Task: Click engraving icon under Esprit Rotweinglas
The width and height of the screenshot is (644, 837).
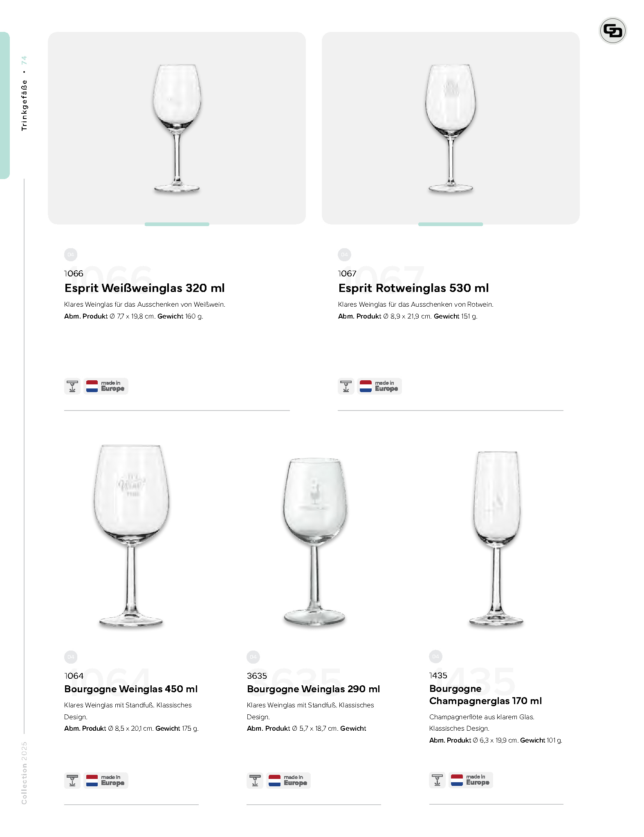Action: (346, 386)
